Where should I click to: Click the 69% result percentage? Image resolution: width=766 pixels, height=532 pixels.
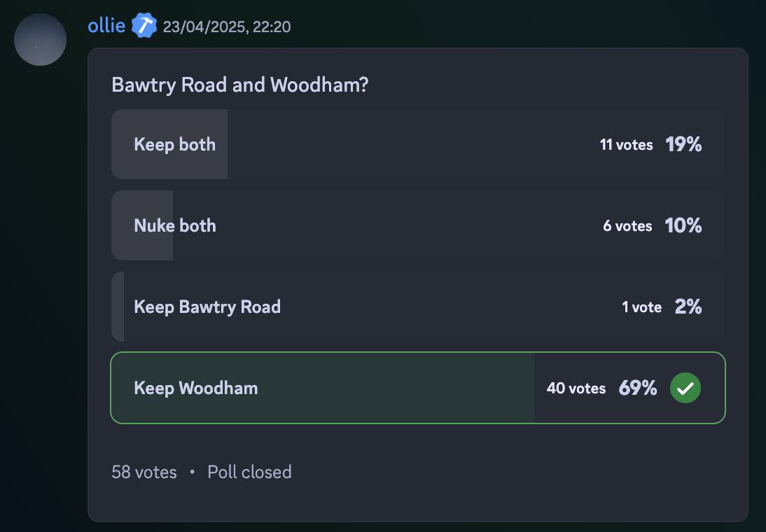(638, 388)
